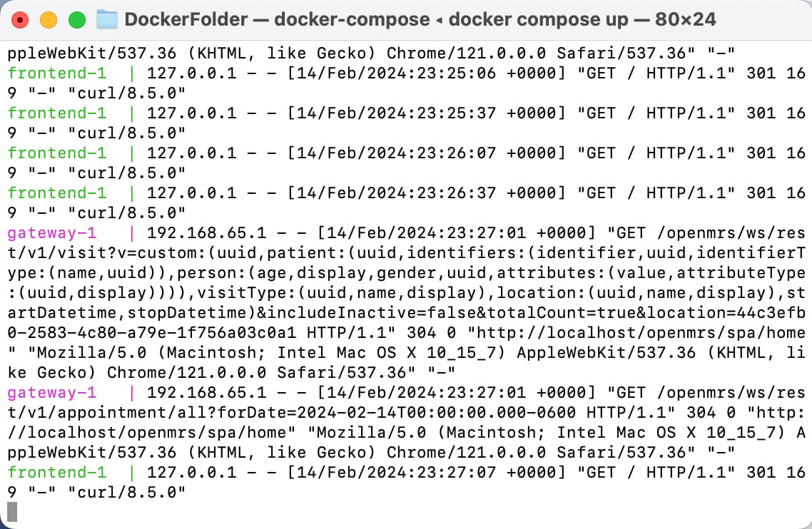Click the frontend-1 label for 23:25:06 entry

57,73
